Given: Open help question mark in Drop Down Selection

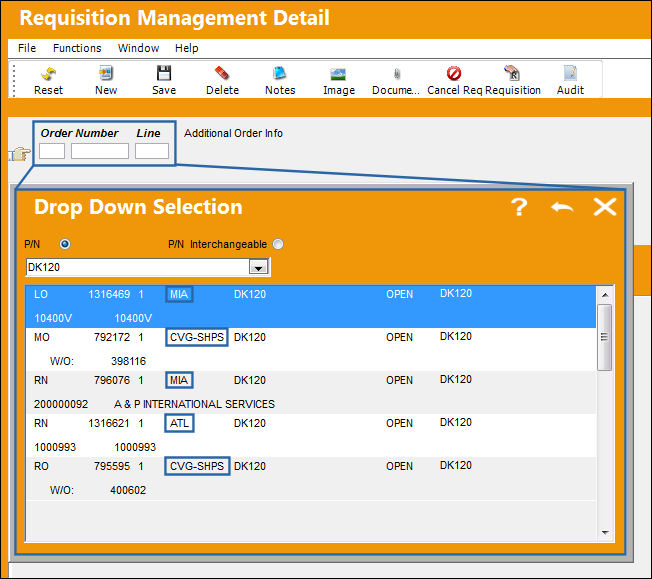Looking at the screenshot, I should tap(519, 207).
